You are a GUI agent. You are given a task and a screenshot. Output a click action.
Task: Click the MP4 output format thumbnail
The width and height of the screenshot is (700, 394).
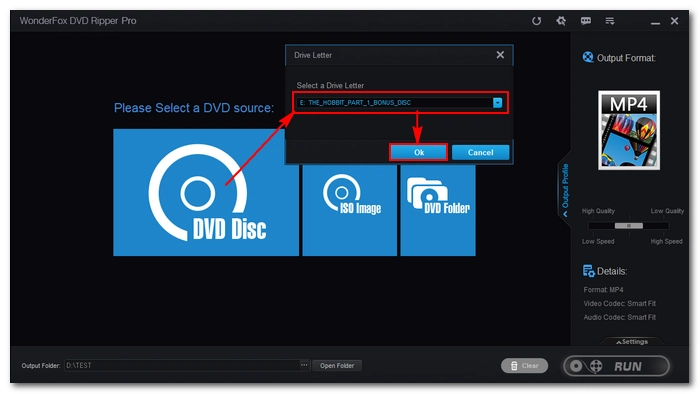coord(629,130)
